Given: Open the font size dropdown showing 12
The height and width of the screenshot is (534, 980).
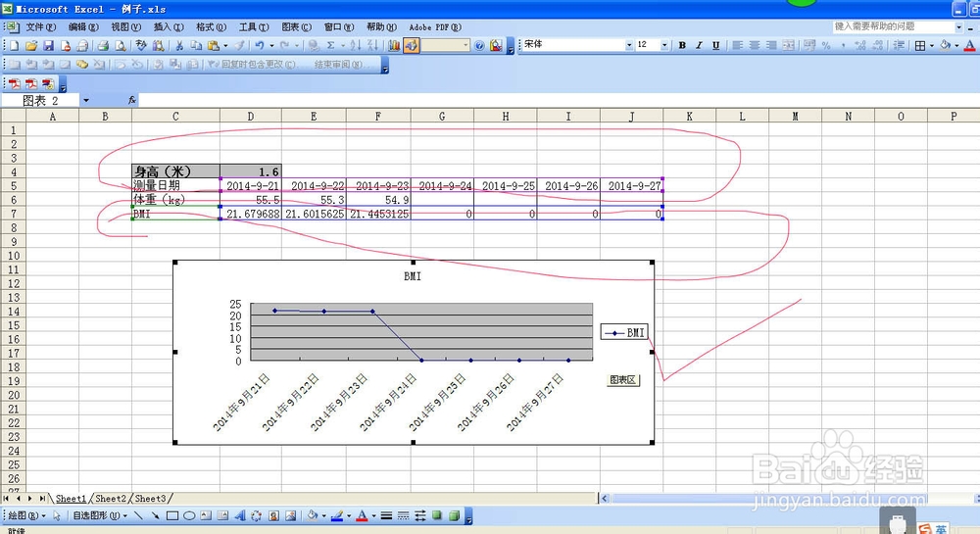Looking at the screenshot, I should [663, 45].
